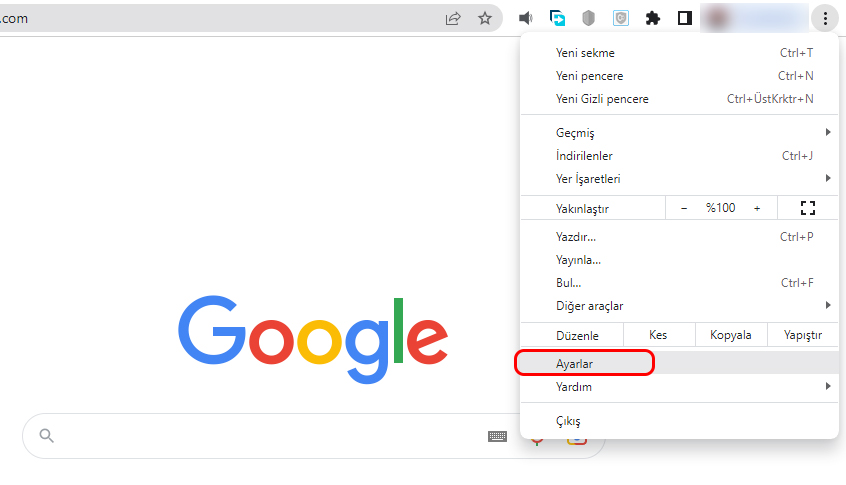Open the grey shield extension icon
846x485 pixels.
(x=589, y=18)
